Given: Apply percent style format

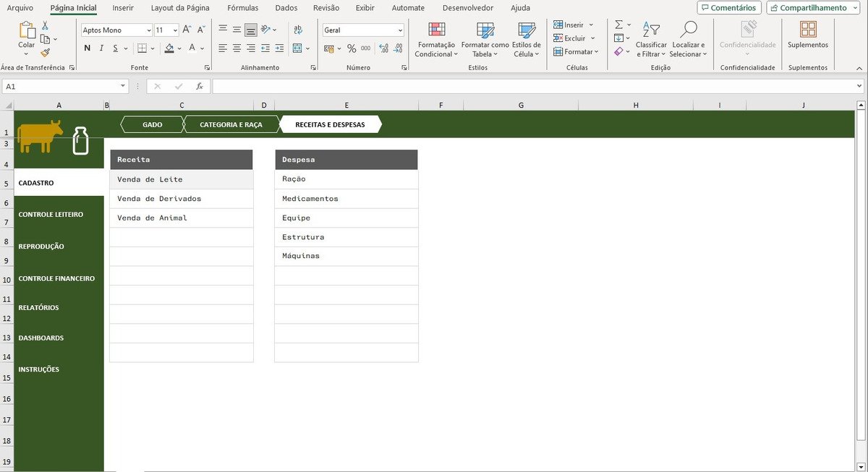Looking at the screenshot, I should (x=352, y=48).
